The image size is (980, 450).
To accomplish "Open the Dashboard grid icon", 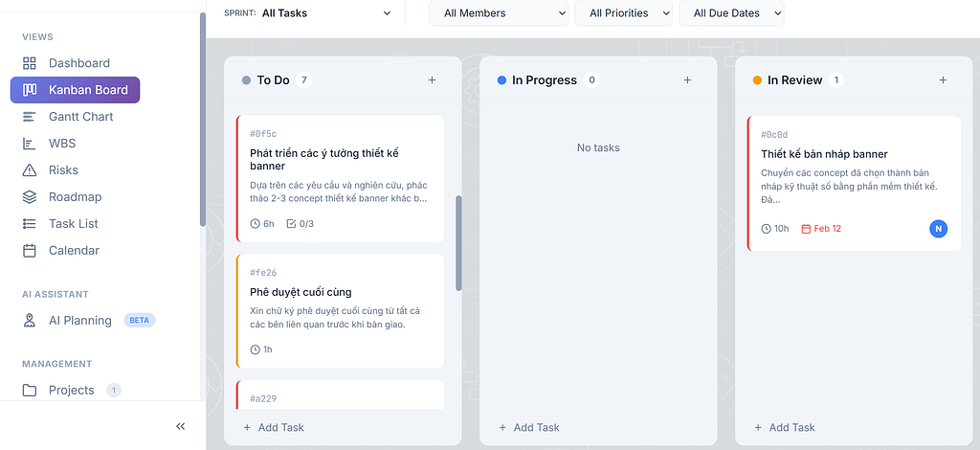I will coord(30,63).
